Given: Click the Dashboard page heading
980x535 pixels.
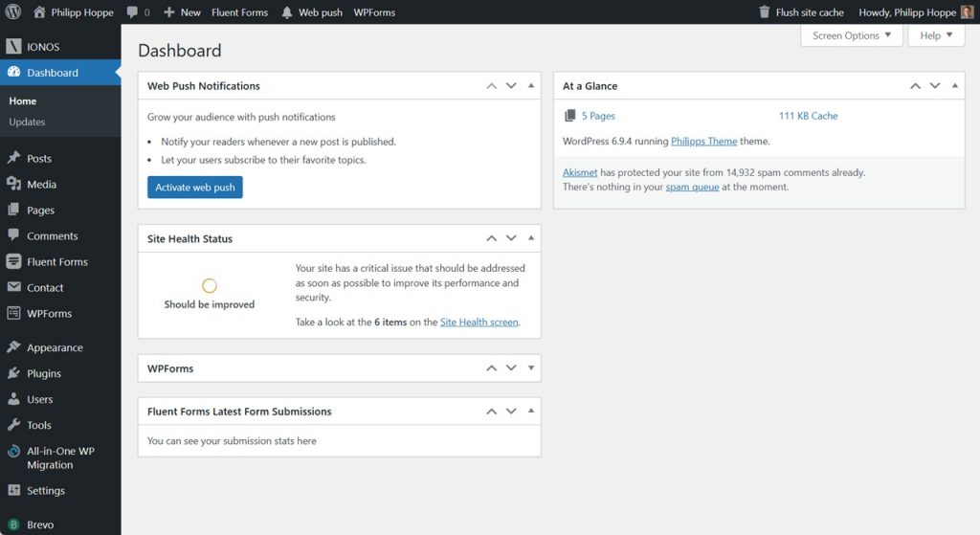Looking at the screenshot, I should coord(179,51).
